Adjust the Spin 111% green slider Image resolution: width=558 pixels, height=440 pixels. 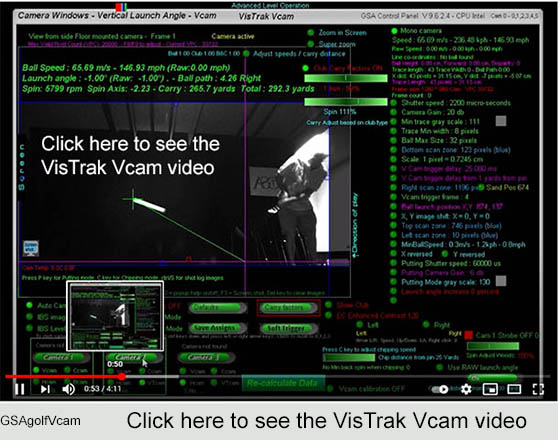point(346,102)
